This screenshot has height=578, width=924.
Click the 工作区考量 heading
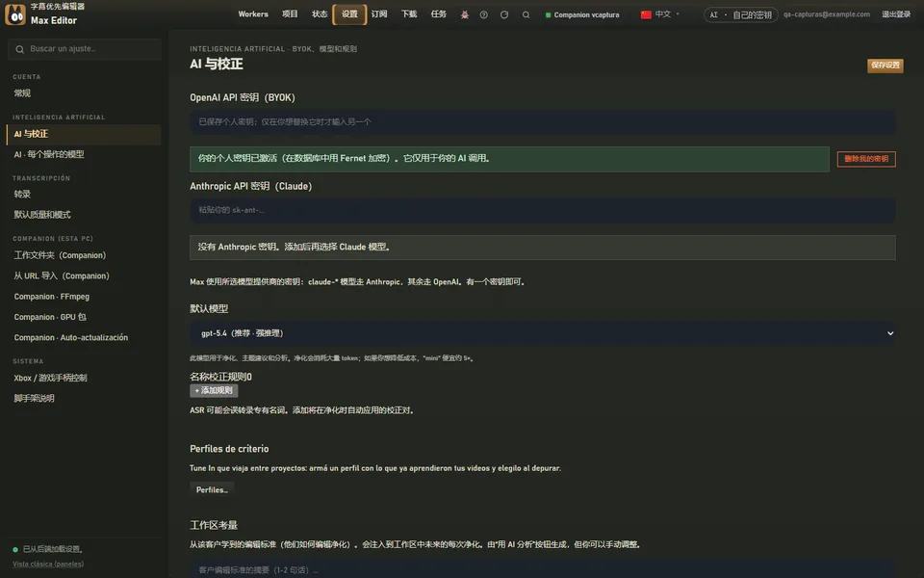pyautogui.click(x=214, y=525)
